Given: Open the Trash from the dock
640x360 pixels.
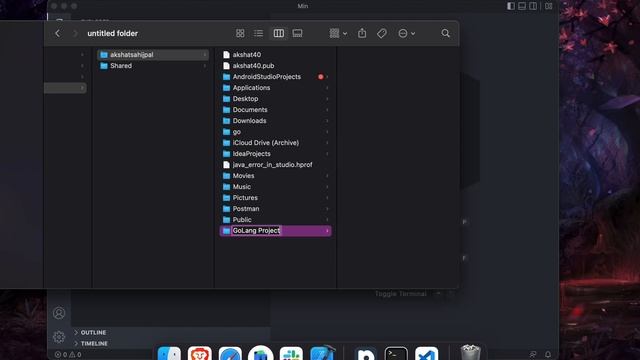Looking at the screenshot, I should [470, 353].
